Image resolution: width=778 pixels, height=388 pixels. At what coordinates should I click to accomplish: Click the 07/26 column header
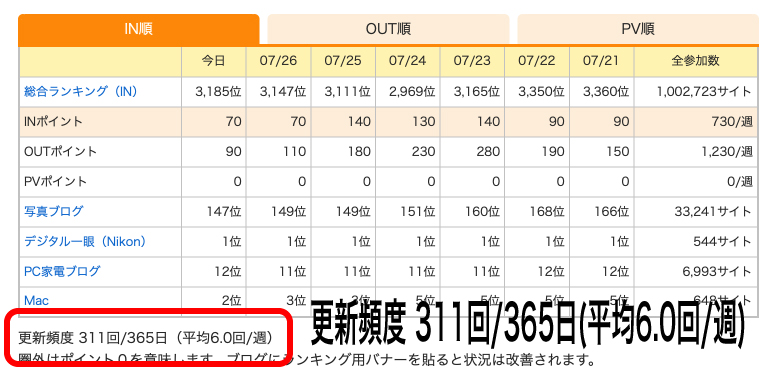click(278, 62)
